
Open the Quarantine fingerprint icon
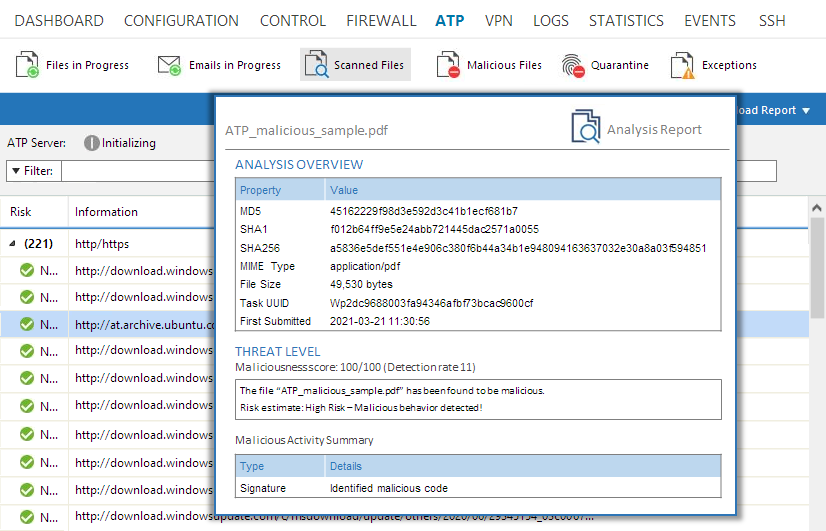tap(573, 65)
